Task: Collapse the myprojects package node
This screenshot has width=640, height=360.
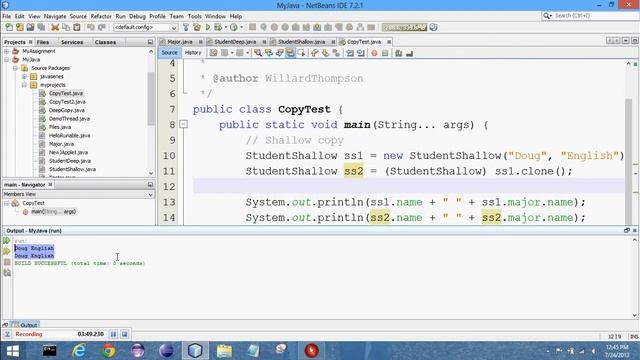Action: coord(24,85)
